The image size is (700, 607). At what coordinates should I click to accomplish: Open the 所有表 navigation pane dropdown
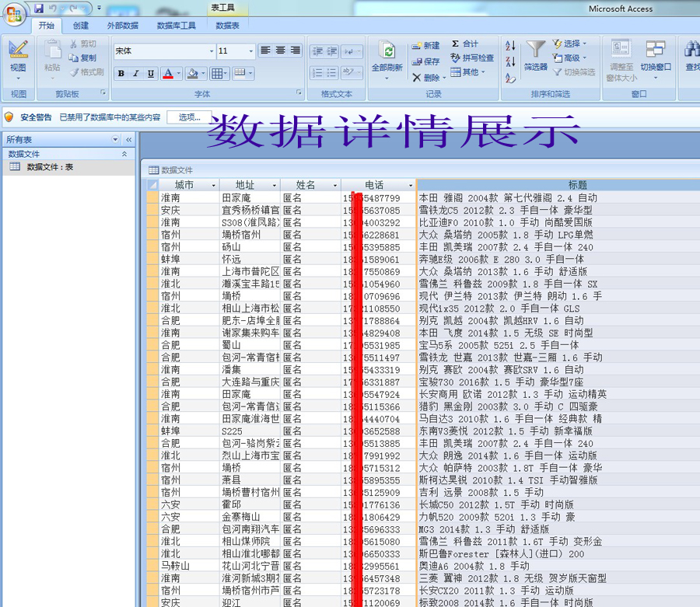(x=115, y=140)
